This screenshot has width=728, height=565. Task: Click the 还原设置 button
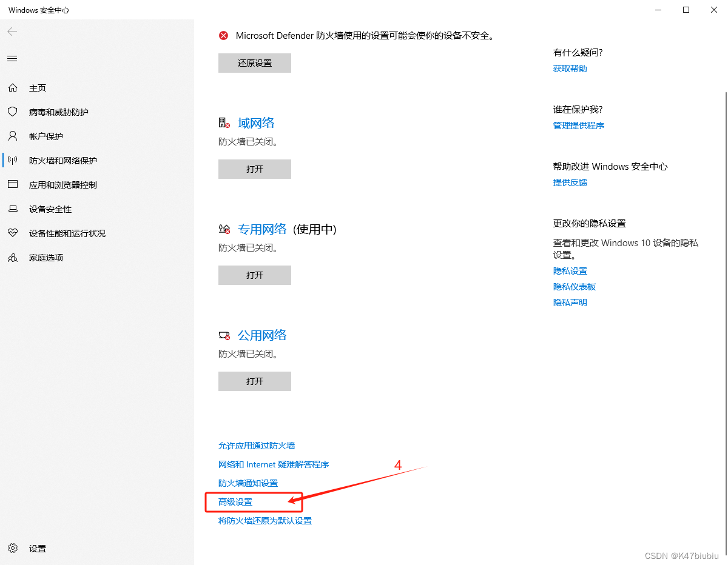click(255, 63)
